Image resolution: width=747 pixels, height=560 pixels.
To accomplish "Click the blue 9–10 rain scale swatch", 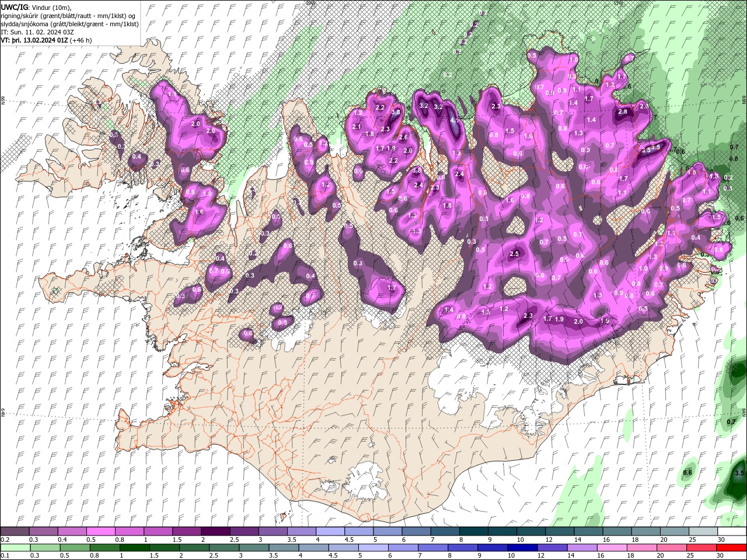I will pyautogui.click(x=493, y=547).
